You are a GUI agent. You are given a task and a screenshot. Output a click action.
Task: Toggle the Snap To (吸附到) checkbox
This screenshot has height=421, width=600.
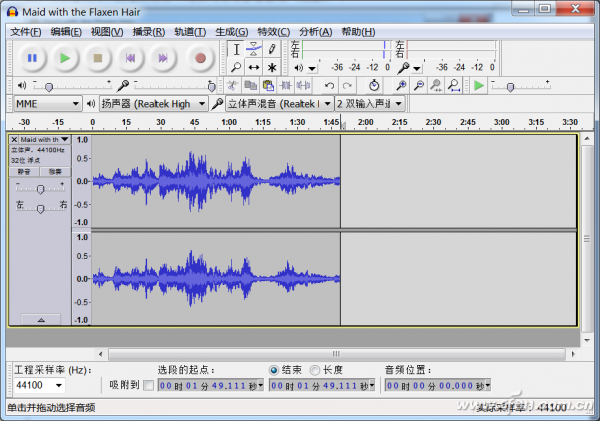coord(148,385)
